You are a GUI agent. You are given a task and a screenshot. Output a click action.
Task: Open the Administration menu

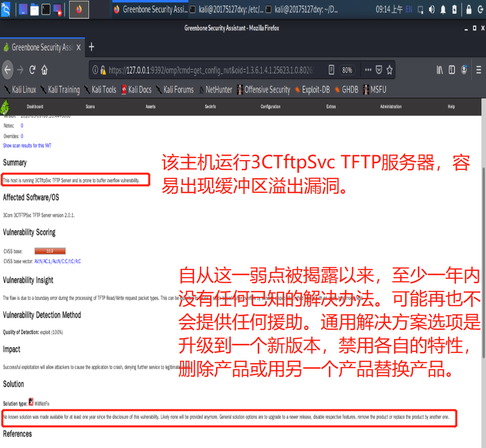(x=391, y=107)
